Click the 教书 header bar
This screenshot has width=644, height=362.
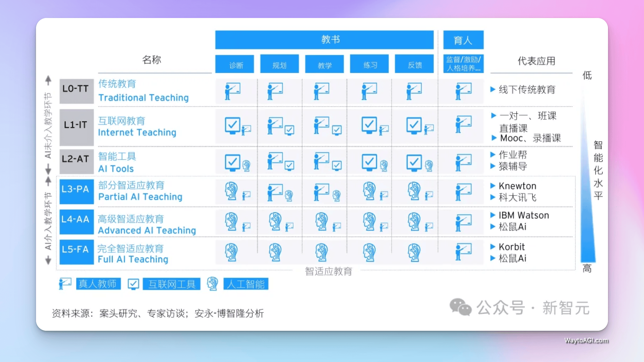[x=324, y=40]
